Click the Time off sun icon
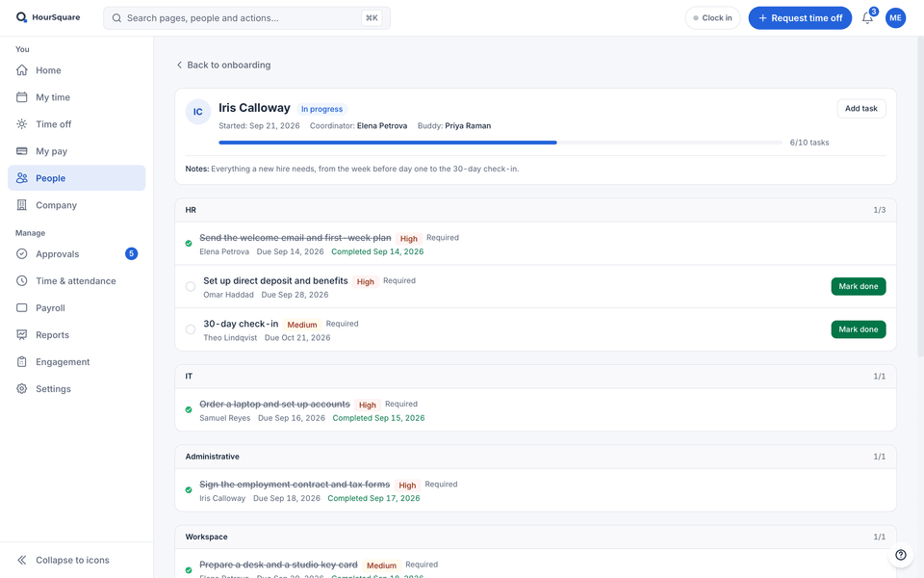 (22, 124)
